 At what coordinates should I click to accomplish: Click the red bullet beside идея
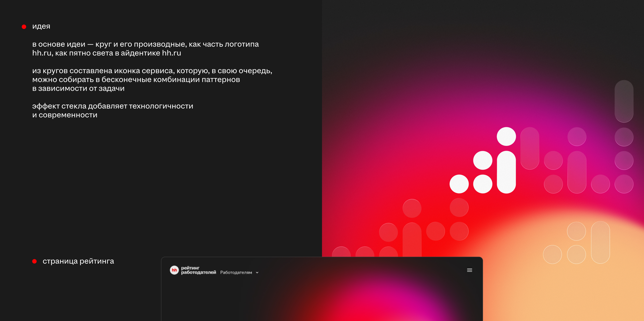(x=24, y=27)
